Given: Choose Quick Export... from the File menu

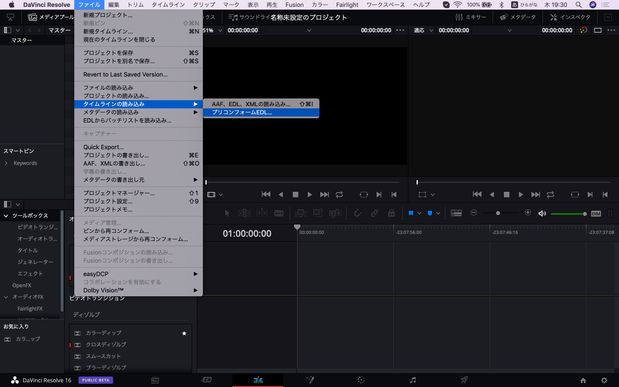Looking at the screenshot, I should click(139, 147).
